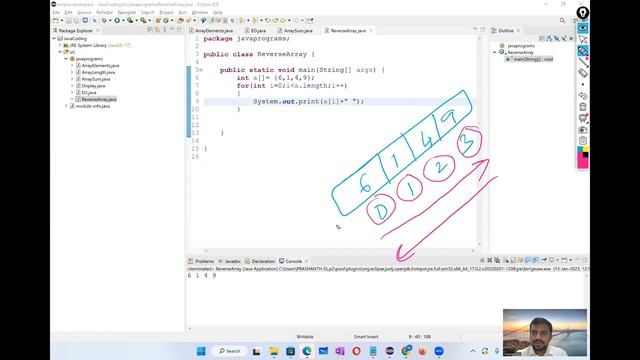Open the Coverage run icon in toolbar
640x360 pixels.
point(130,20)
